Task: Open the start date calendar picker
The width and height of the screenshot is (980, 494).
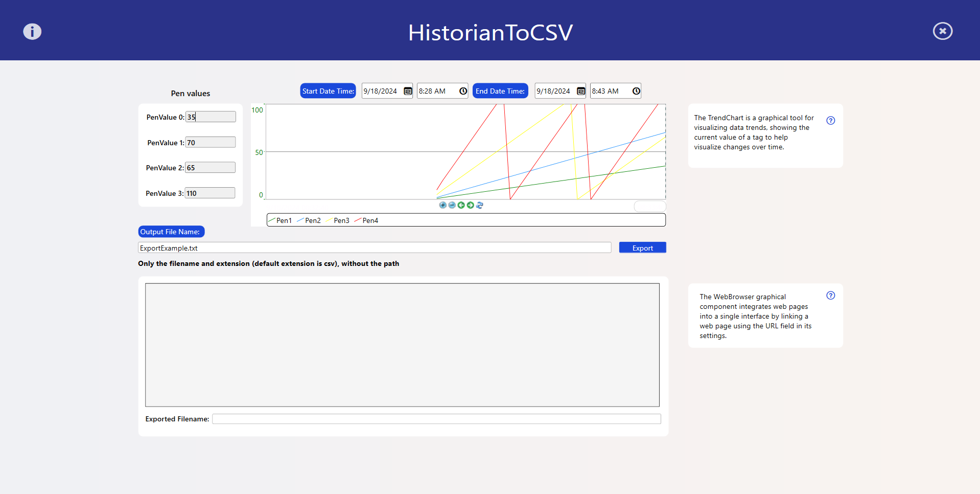Action: click(408, 91)
